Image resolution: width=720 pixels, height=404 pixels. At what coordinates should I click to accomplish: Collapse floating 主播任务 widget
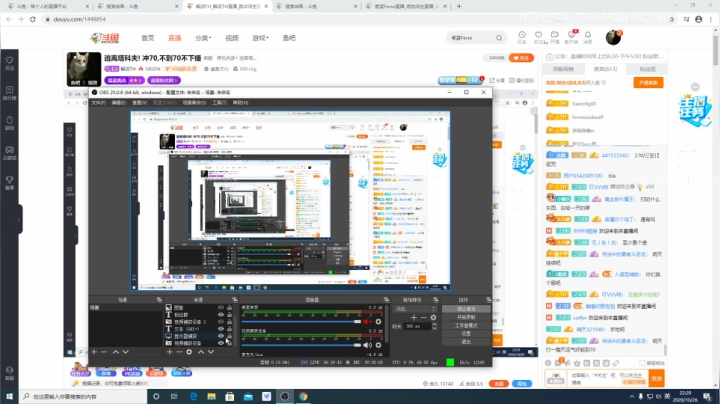695,87
